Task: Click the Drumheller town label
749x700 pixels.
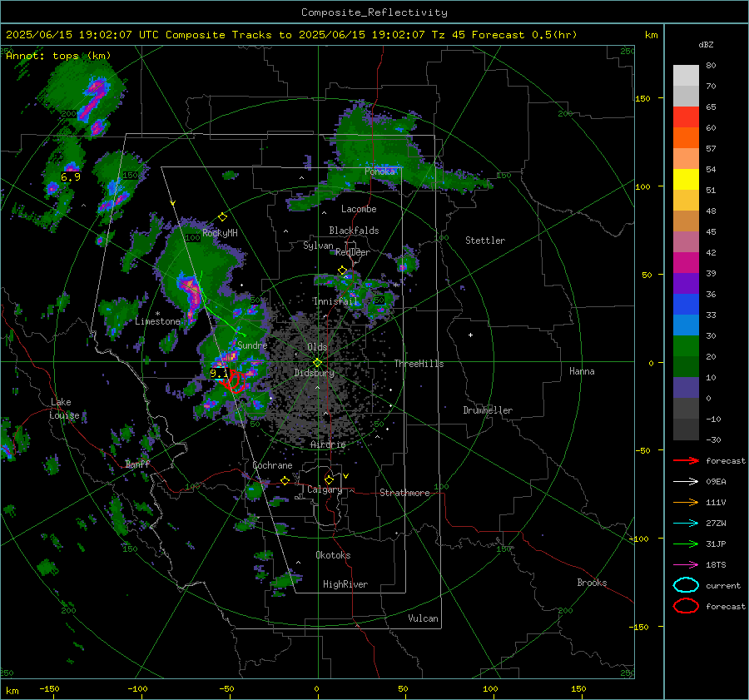Action: point(488,410)
